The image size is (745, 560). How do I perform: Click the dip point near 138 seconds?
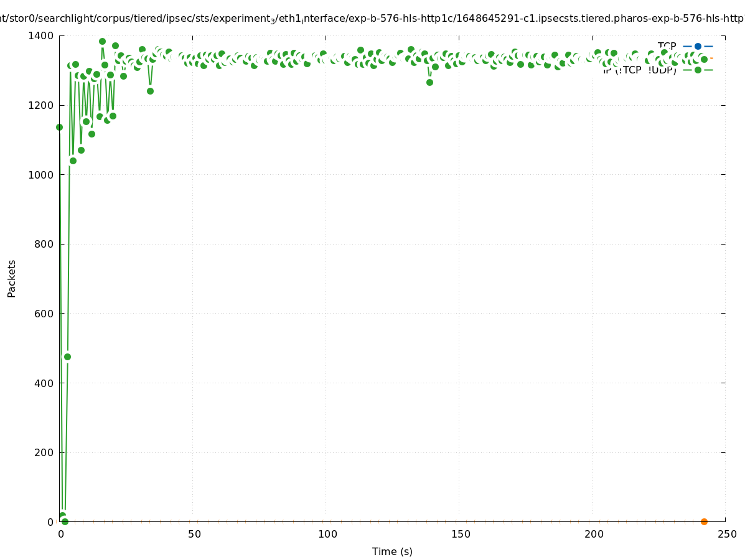coord(429,82)
